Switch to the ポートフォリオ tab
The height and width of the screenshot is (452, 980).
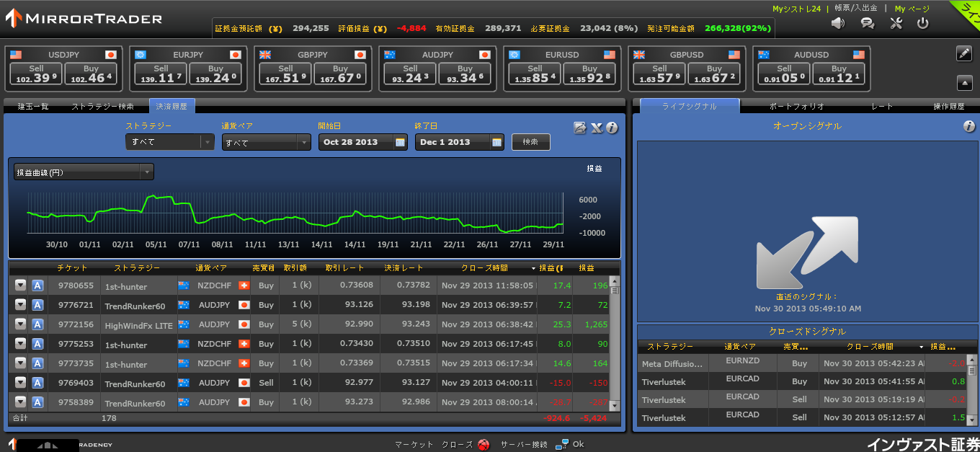click(x=796, y=106)
